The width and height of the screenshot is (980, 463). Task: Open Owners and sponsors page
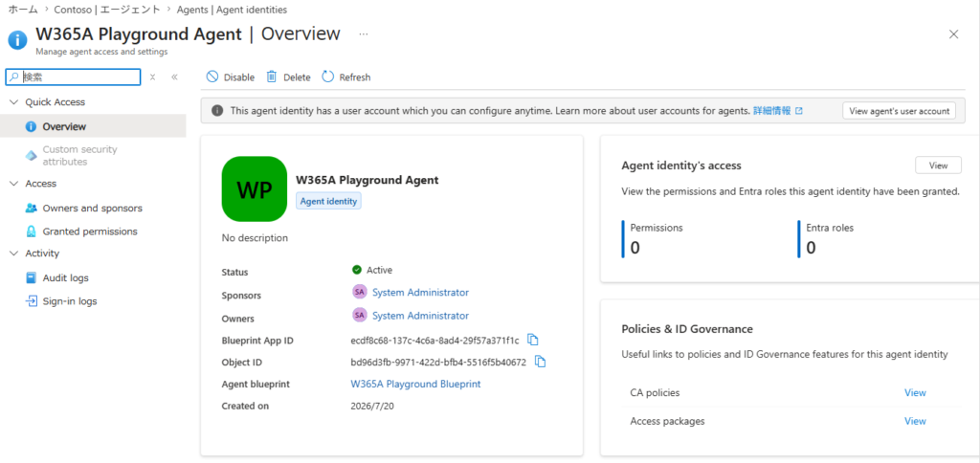point(93,209)
